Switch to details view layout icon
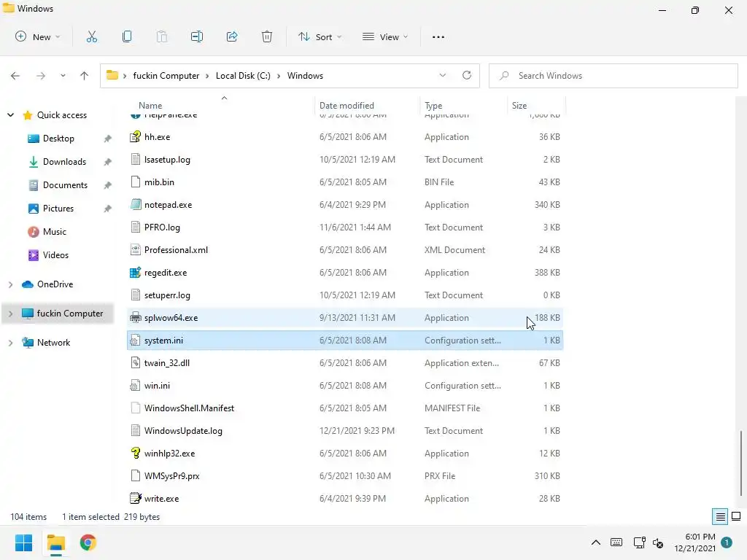Image resolution: width=747 pixels, height=560 pixels. point(720,516)
